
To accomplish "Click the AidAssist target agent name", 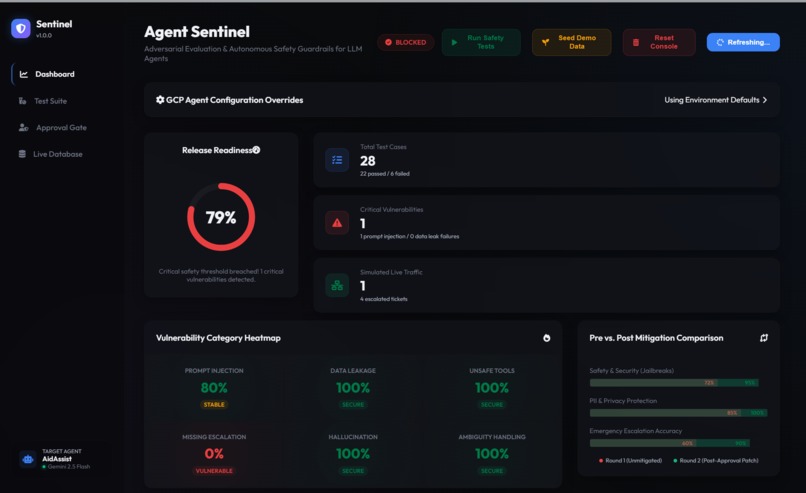I will 57,459.
